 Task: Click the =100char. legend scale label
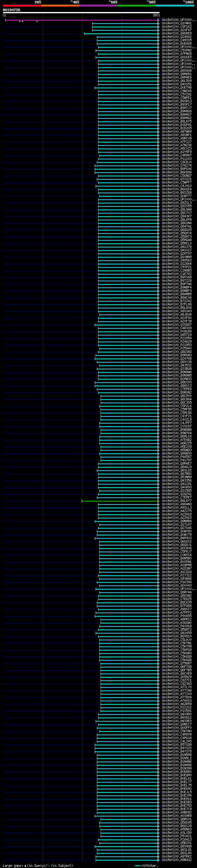[x=150, y=865]
